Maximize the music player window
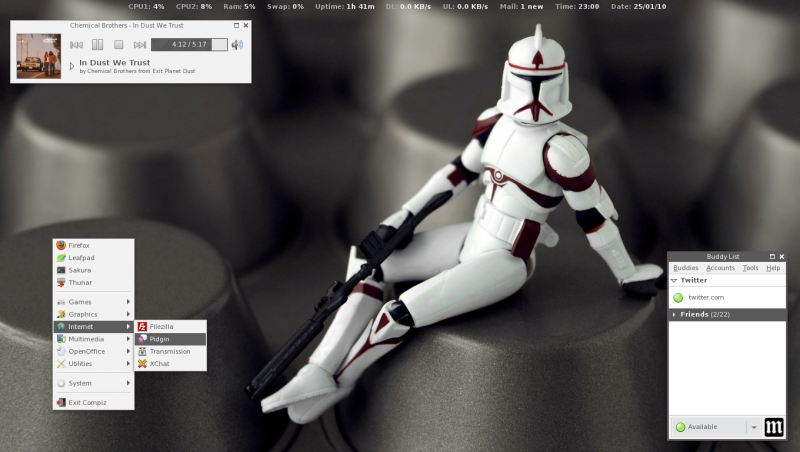 (x=236, y=25)
